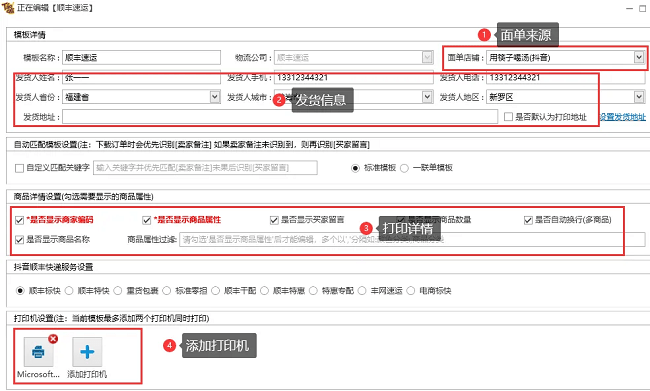Select 标准零担 service option
650x391 pixels.
point(167,291)
